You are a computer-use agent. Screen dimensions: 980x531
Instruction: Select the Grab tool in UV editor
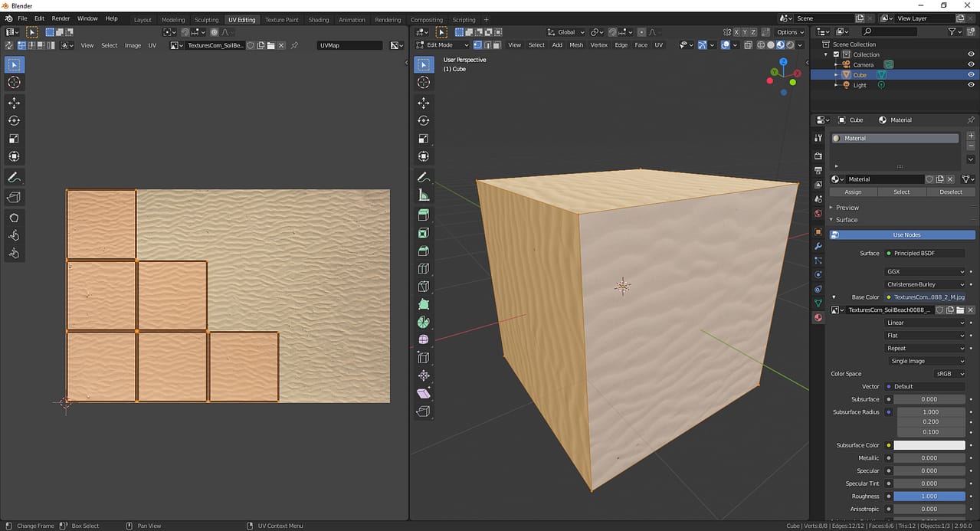tap(14, 218)
